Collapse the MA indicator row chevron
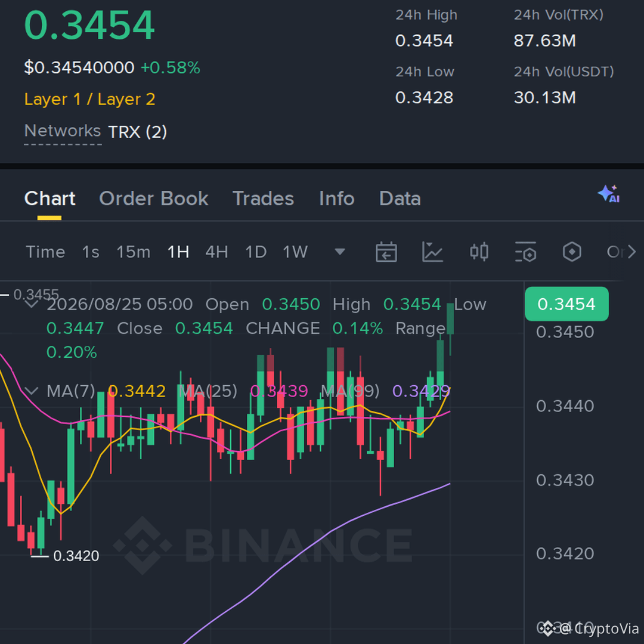This screenshot has width=644, height=644. tap(32, 391)
